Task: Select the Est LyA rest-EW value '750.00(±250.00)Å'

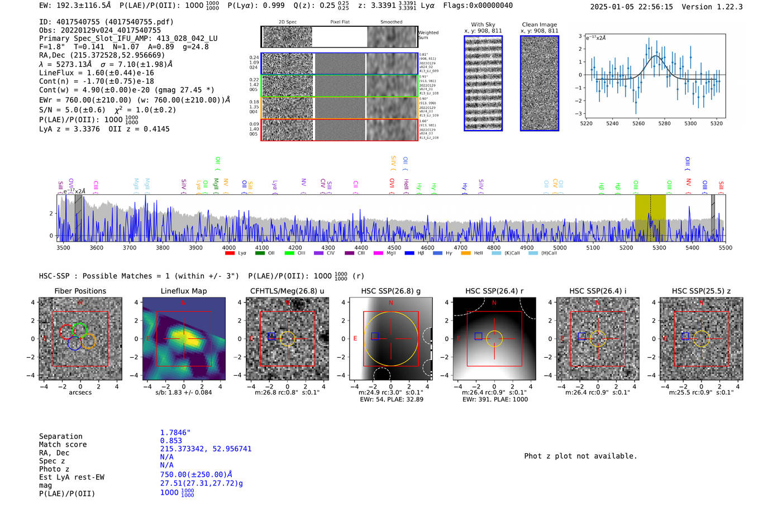Action: (196, 475)
